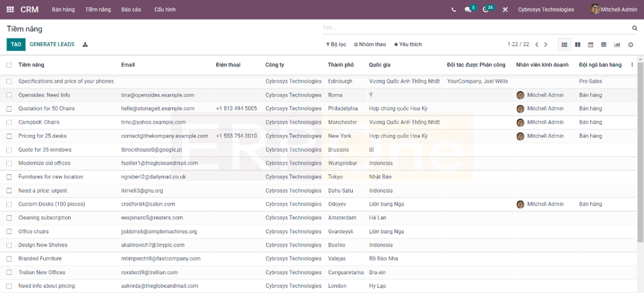This screenshot has height=293, width=644.
Task: Click the debug tools wrench icon
Action: (x=505, y=9)
